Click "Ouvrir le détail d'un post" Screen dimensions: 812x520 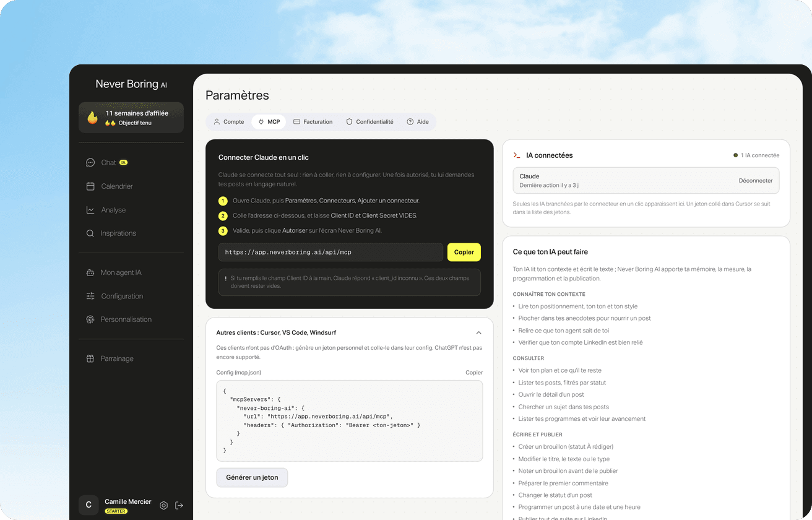click(551, 394)
